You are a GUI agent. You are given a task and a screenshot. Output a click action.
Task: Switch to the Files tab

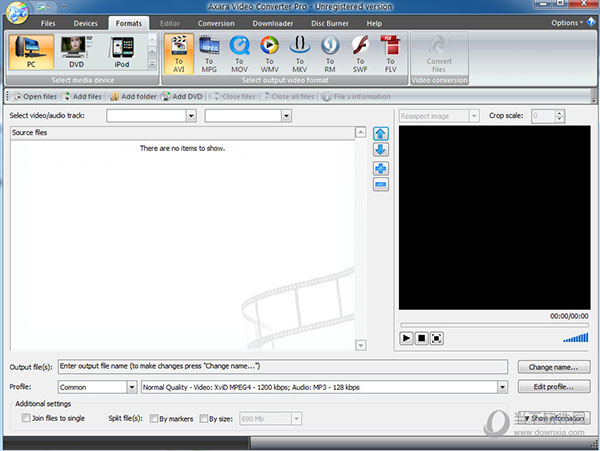tap(48, 23)
